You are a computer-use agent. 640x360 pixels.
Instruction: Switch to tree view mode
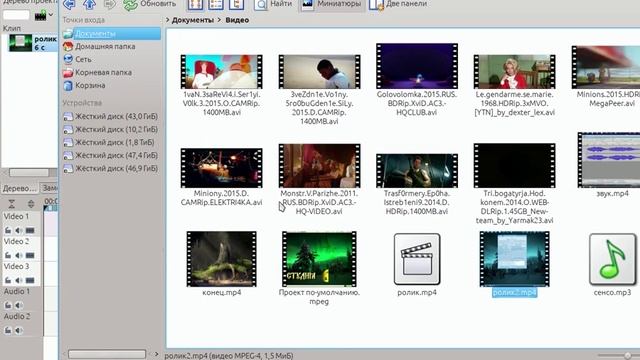coord(236,4)
